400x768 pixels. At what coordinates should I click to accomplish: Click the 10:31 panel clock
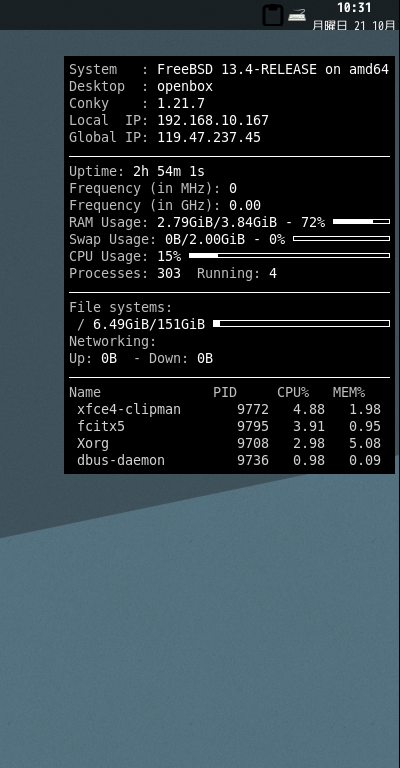point(354,7)
